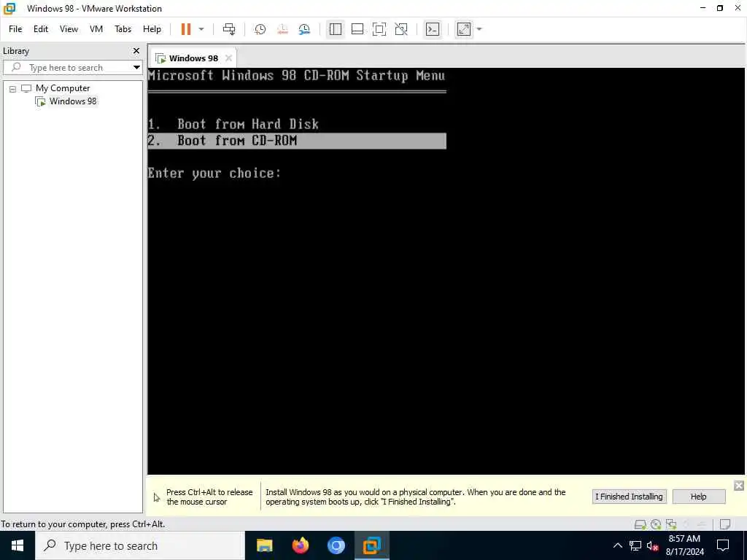Toggle the library sidebar view icon
747x560 pixels.
click(336, 29)
